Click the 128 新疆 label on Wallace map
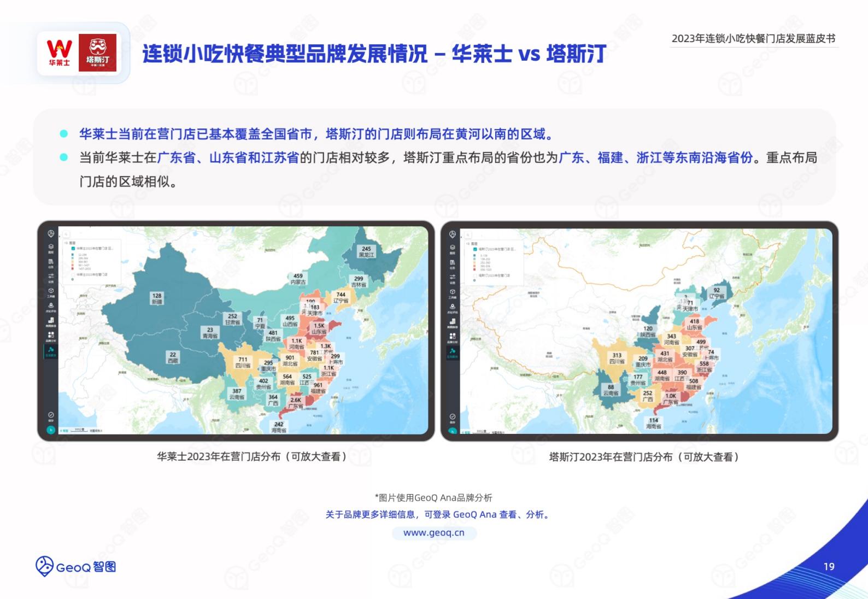Screen dimensions: 868x599 pyautogui.click(x=157, y=298)
